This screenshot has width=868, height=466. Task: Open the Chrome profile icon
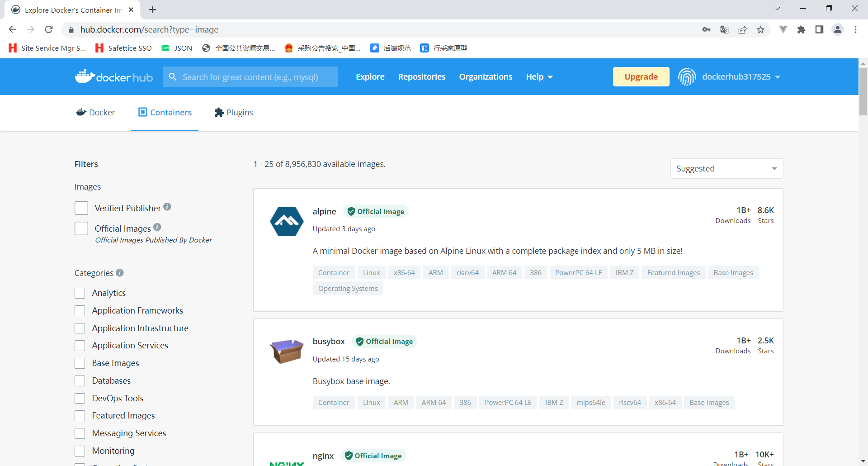838,29
